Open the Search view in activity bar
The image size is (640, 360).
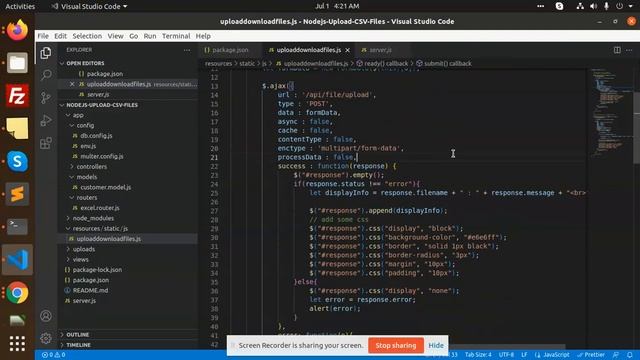[46, 75]
